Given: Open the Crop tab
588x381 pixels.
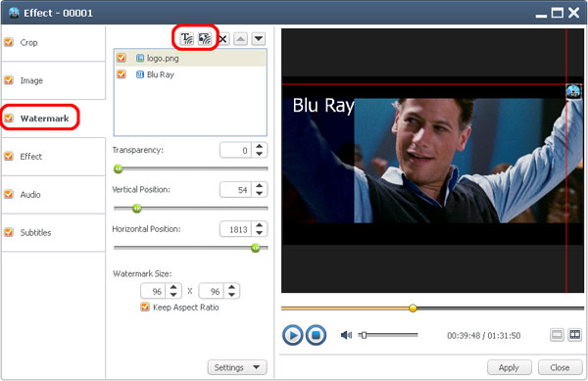Looking at the screenshot, I should (53, 43).
